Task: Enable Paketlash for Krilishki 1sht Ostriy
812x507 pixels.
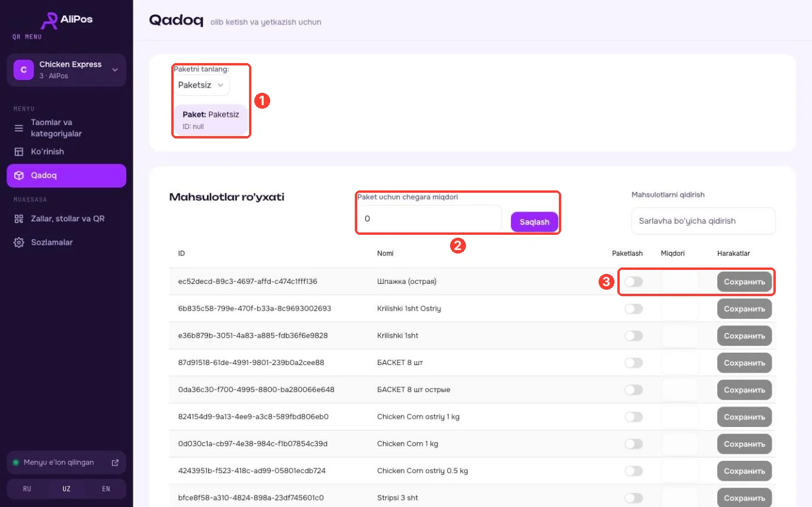Action: [634, 308]
